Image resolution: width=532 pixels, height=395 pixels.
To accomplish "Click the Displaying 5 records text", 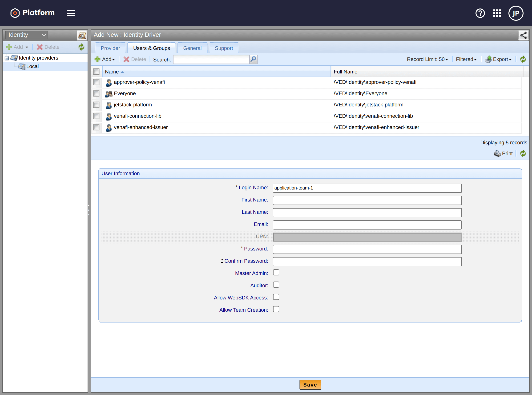I will coord(504,142).
